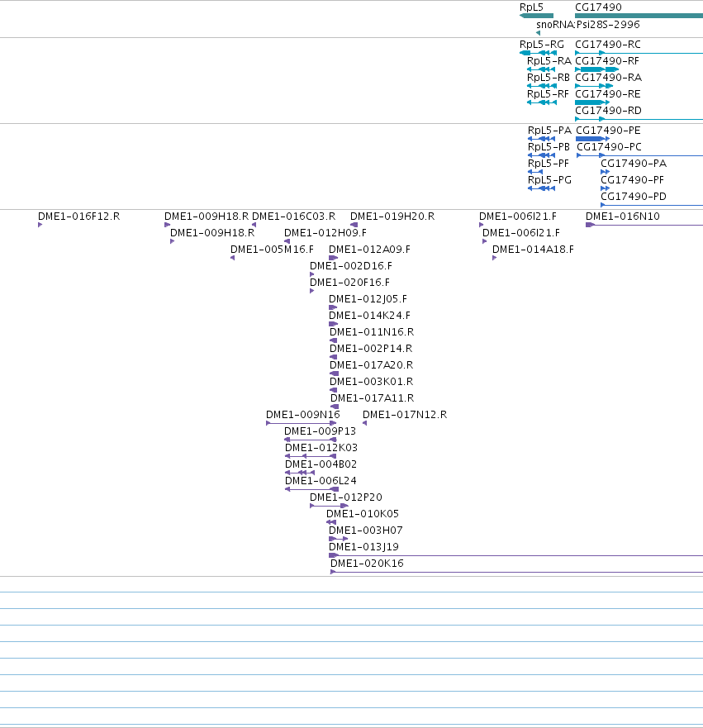Click DME1-012P20 clone label
703x728 pixels.
[346, 497]
